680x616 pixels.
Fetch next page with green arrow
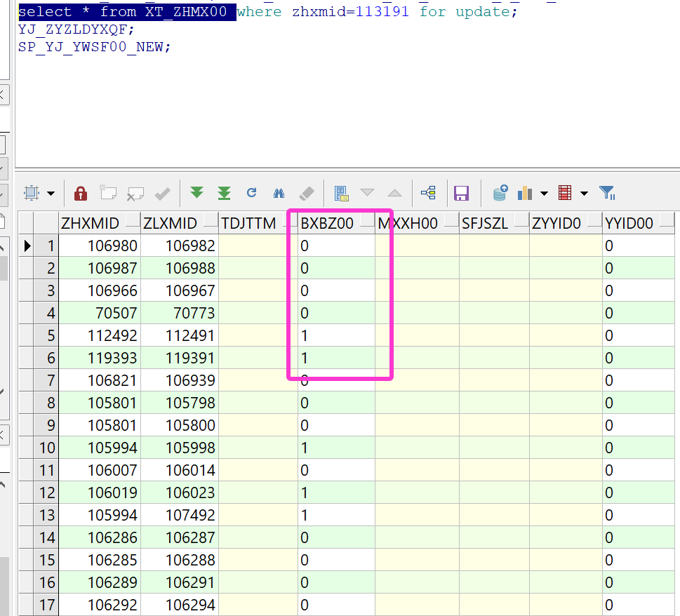tap(197, 193)
